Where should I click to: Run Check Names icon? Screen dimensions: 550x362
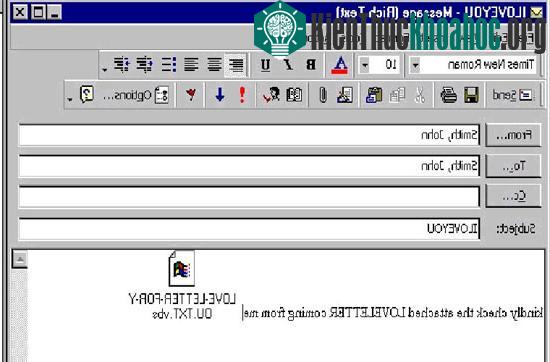(x=271, y=95)
